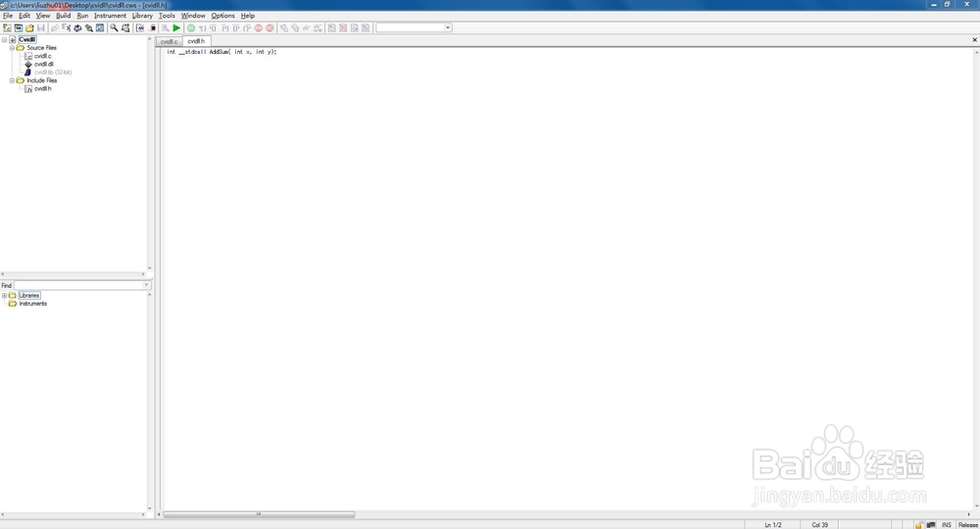Collapse the Cvidll project root node
Screen dimensions: 980x529
click(x=4, y=39)
